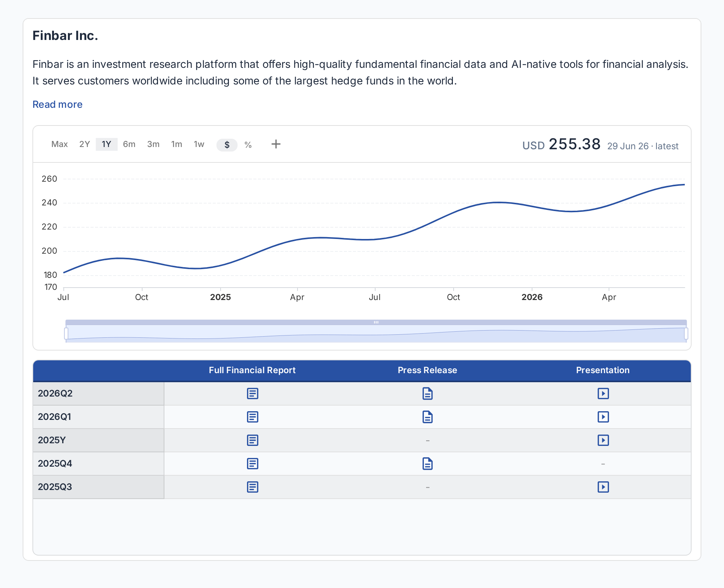The width and height of the screenshot is (724, 588).
Task: Open the 2026Q1 full financial report icon
Action: [252, 417]
